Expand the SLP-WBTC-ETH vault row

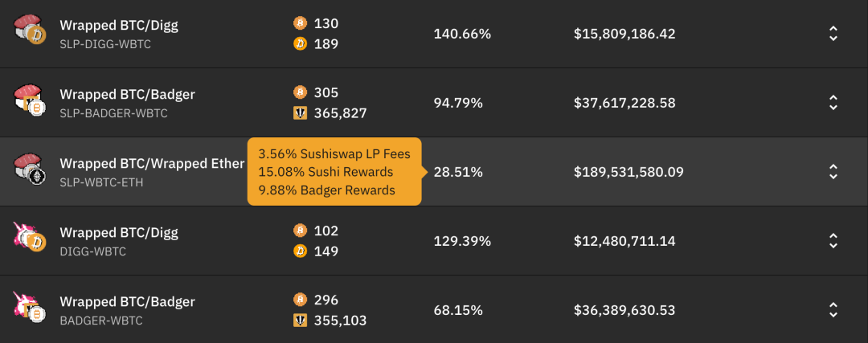coord(833,172)
